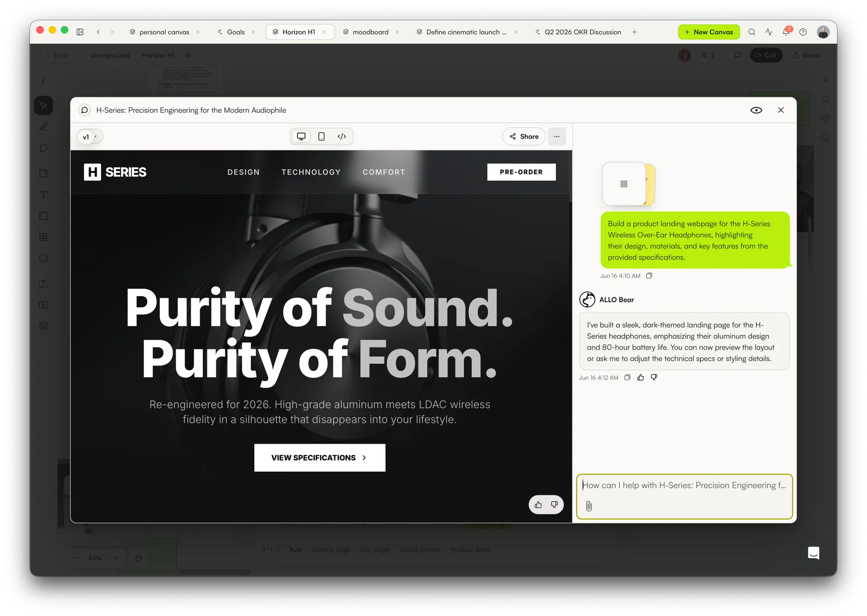
Task: Close the moodboard tab
Action: point(397,32)
